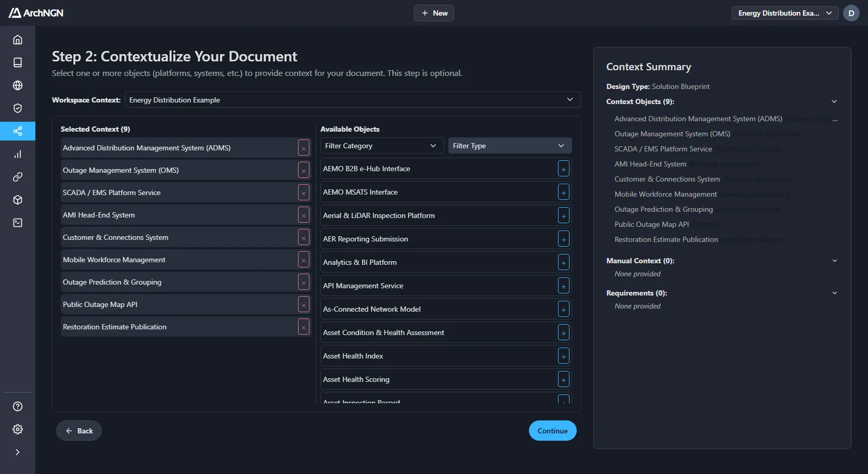Remove SCADA / EMS Platform Service
Viewport: 868px width, 474px height.
(x=304, y=193)
